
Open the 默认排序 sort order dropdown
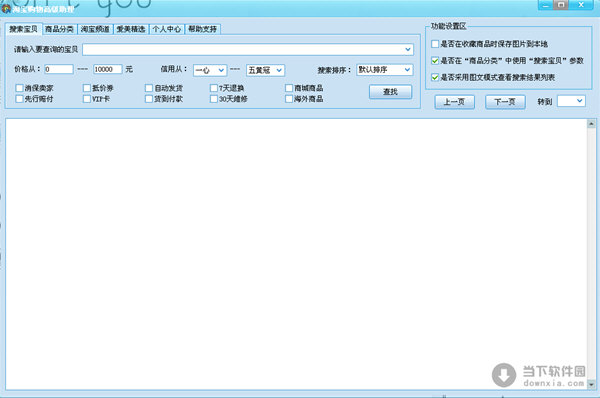point(384,70)
